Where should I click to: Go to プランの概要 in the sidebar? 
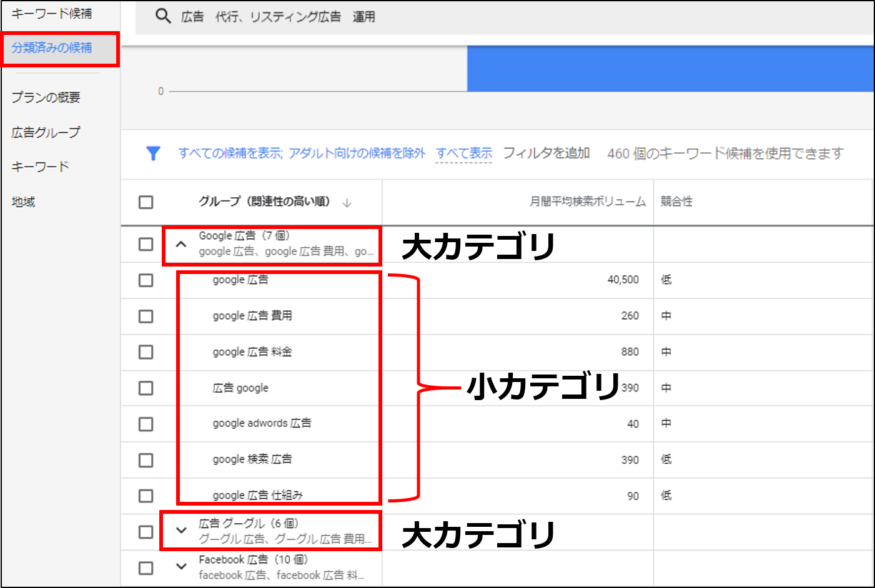coord(46,97)
